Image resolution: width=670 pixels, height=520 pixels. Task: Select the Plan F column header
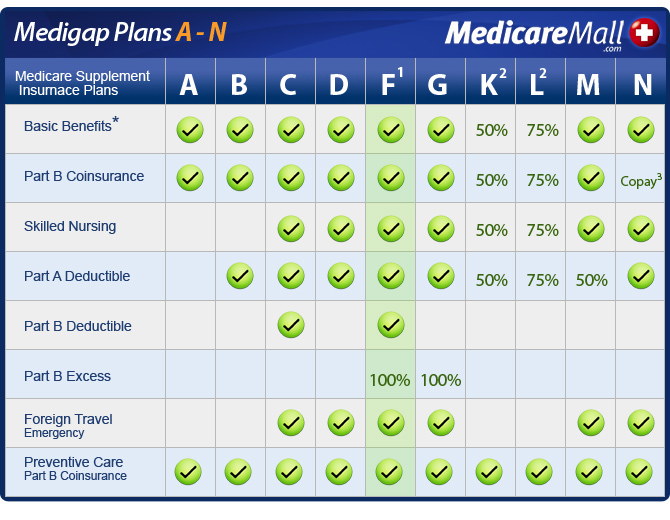[391, 83]
